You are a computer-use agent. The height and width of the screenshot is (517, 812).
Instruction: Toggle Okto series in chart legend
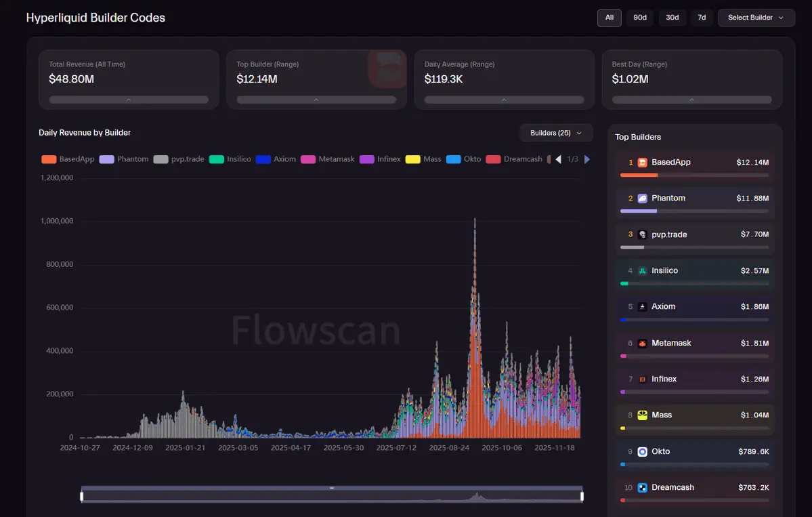pos(463,159)
